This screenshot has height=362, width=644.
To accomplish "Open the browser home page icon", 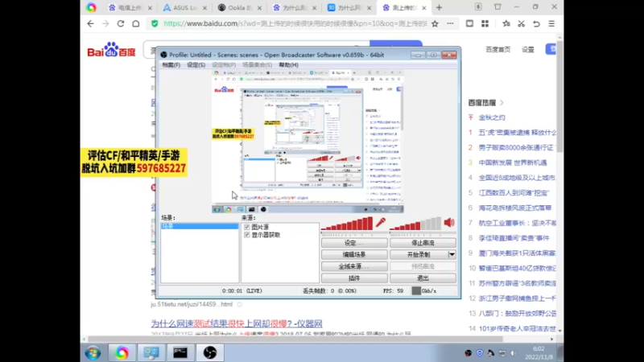I will [136, 24].
